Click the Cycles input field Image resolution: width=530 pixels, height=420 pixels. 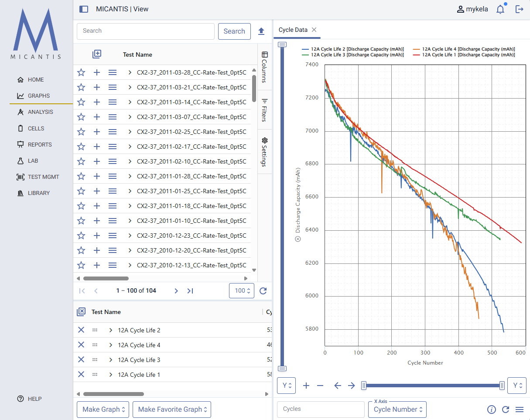pos(321,409)
